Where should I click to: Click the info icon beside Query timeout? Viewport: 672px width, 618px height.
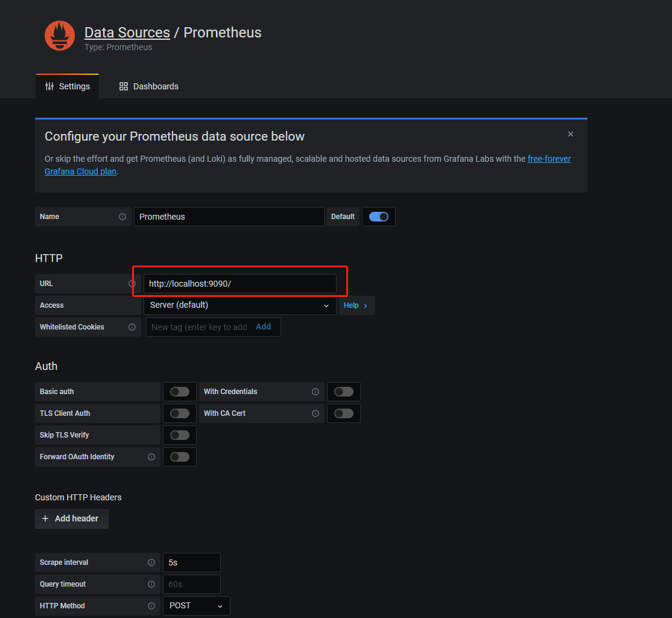click(151, 585)
